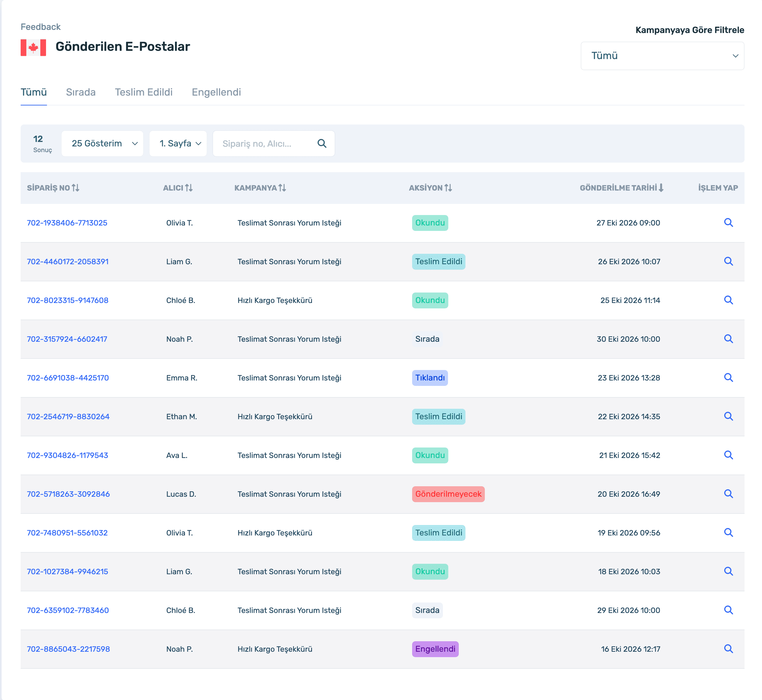Select the Engellendi tab
762x700 pixels.
point(216,92)
